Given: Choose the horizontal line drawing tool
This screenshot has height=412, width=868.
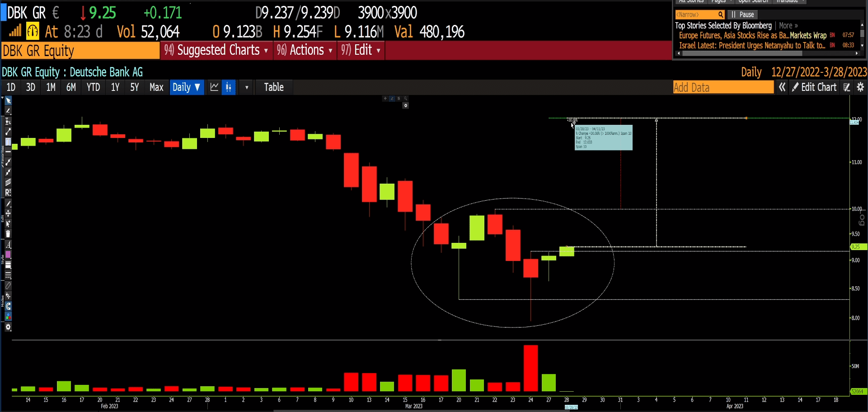Looking at the screenshot, I should click(8, 152).
